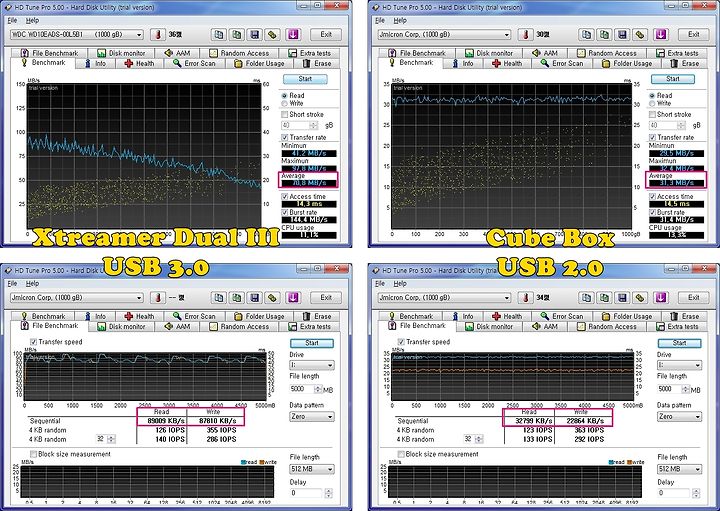
Task: Toggle Access time in WDC drive window
Action: [285, 197]
